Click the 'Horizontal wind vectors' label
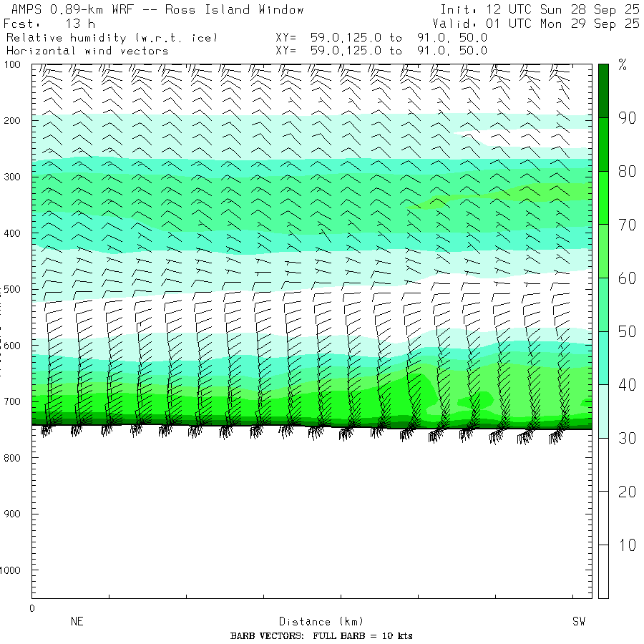The width and height of the screenshot is (644, 644). click(x=87, y=51)
